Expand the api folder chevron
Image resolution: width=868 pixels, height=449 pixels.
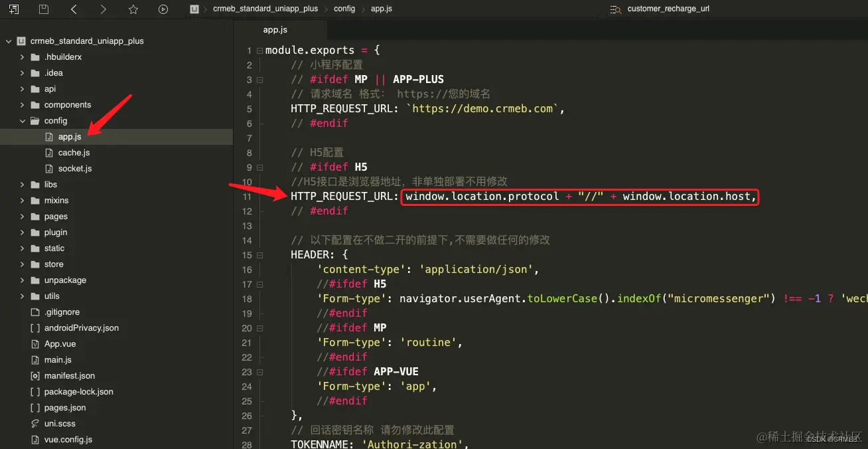point(23,89)
